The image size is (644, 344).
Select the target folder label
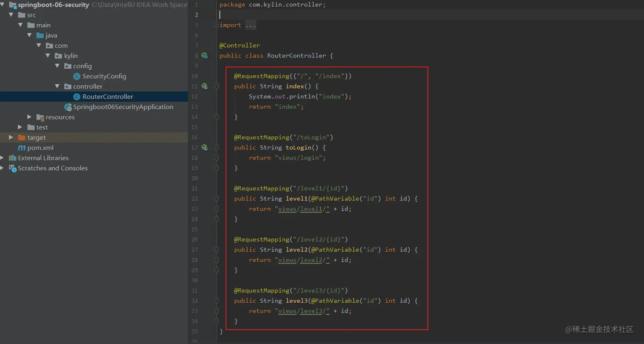[x=37, y=138]
